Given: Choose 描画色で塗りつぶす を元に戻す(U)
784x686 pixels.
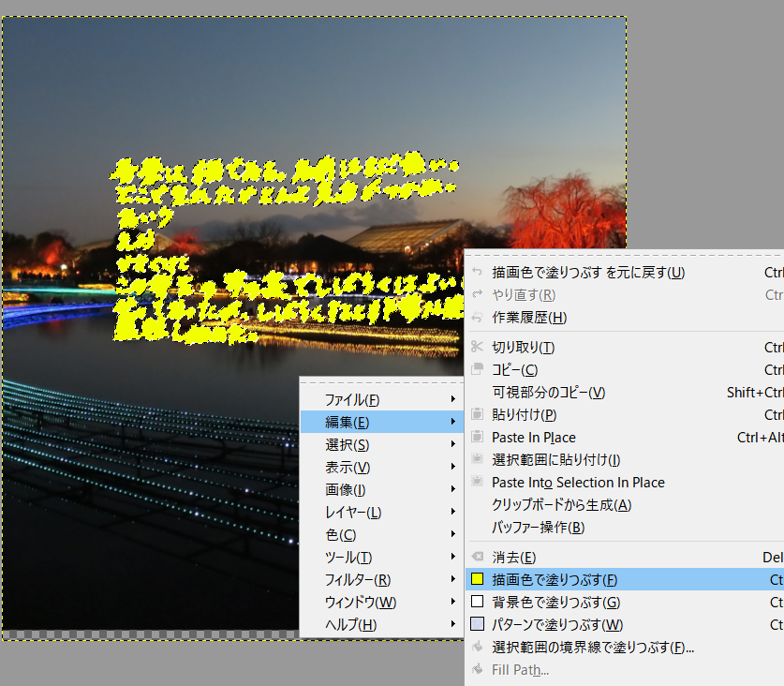Looking at the screenshot, I should coord(625,272).
